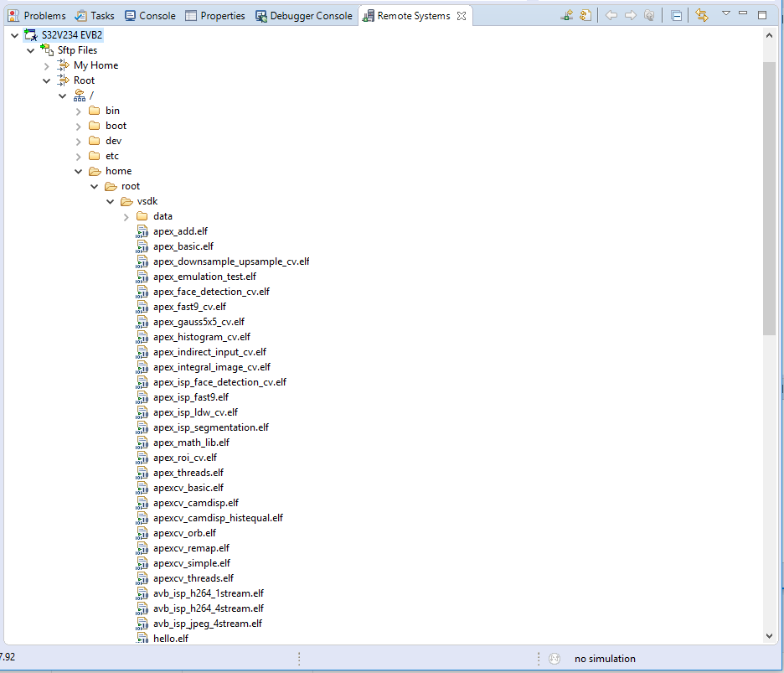Click the new connection icon in the toolbar
The height and width of the screenshot is (673, 784).
click(x=566, y=16)
